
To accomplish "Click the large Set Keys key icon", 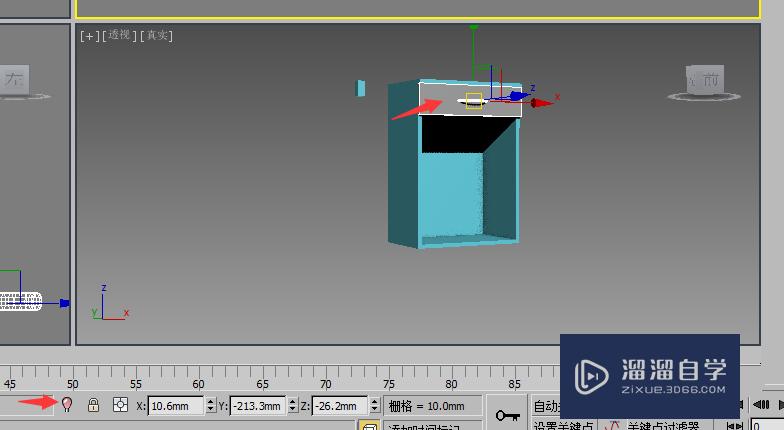I will pos(507,414).
